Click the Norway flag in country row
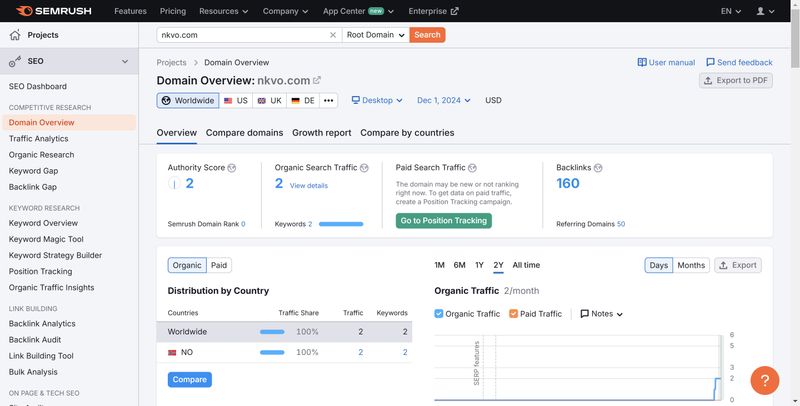Screen dimensions: 800x406 coord(172,352)
